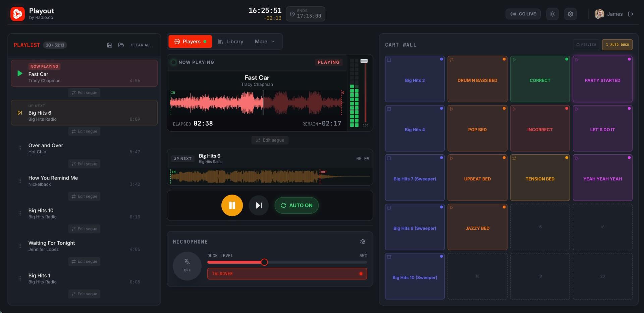This screenshot has height=313, width=644.
Task: Toggle AUTO ON automation button
Action: [x=297, y=205]
